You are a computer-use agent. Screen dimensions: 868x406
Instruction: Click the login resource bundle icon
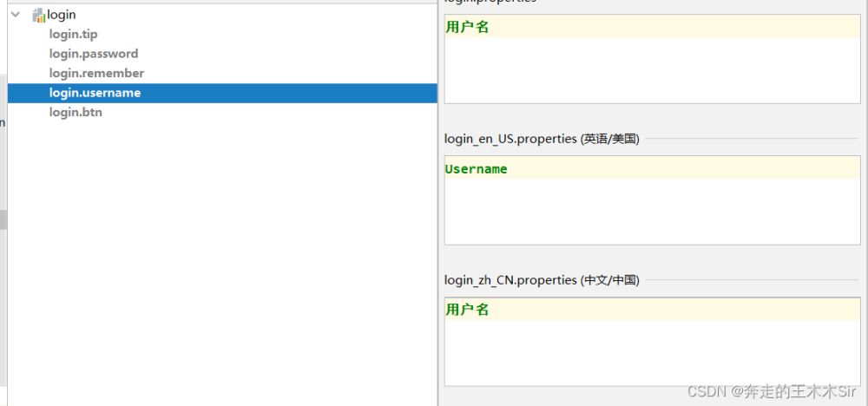click(x=38, y=16)
